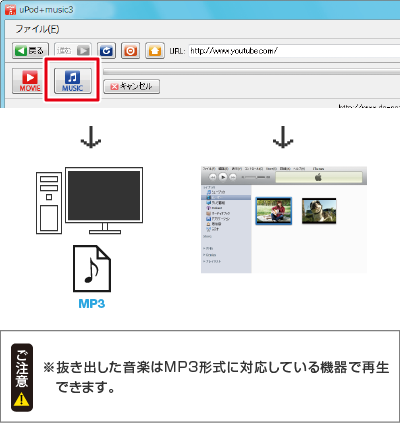Click the red MOVIE download button

[30, 81]
